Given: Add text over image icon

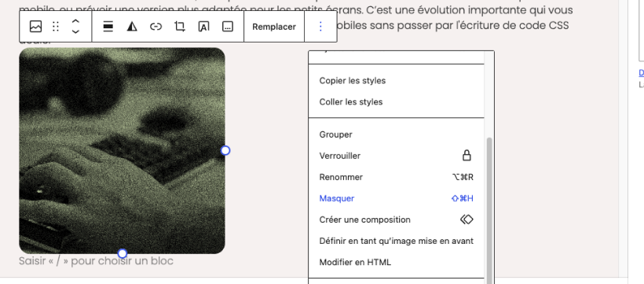Looking at the screenshot, I should pos(203,27).
